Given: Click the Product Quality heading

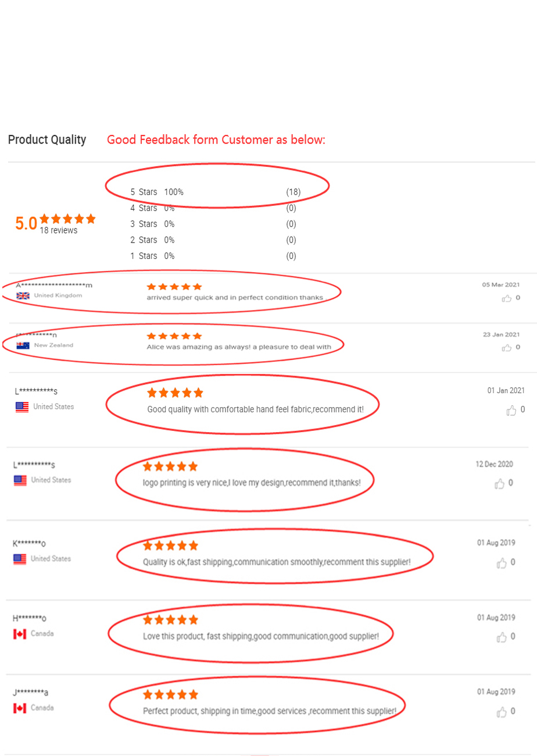Looking at the screenshot, I should tap(47, 140).
